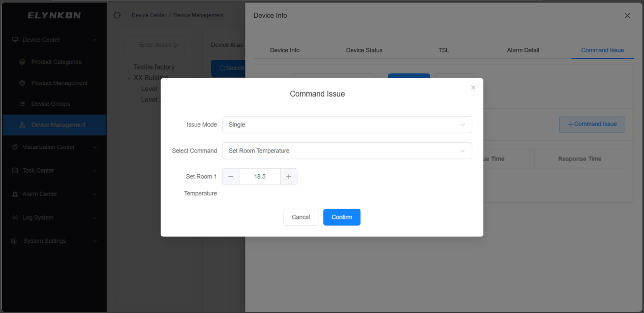Image resolution: width=644 pixels, height=313 pixels.
Task: Click the Product Categories layers icon
Action: click(22, 62)
